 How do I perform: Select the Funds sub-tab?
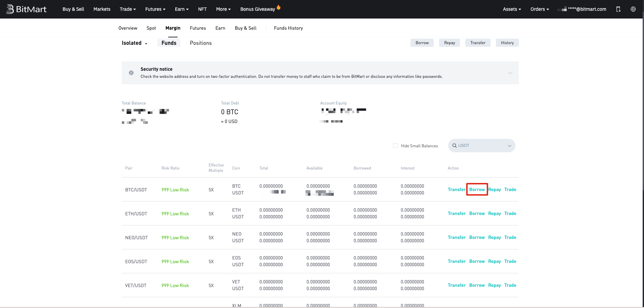169,43
